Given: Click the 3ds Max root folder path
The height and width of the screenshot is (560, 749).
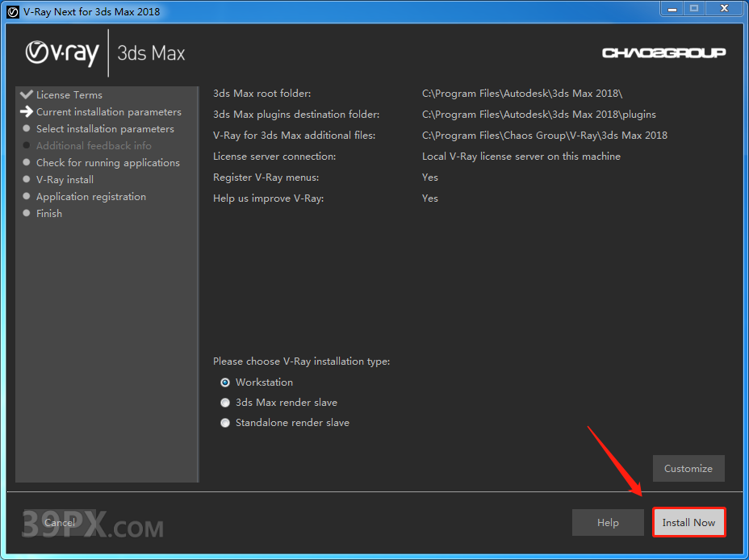Looking at the screenshot, I should [x=522, y=94].
